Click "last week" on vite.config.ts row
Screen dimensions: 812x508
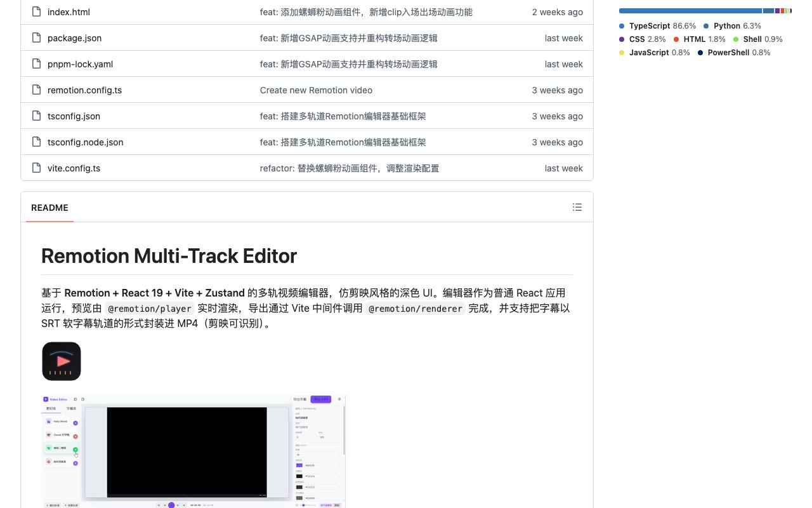(564, 168)
